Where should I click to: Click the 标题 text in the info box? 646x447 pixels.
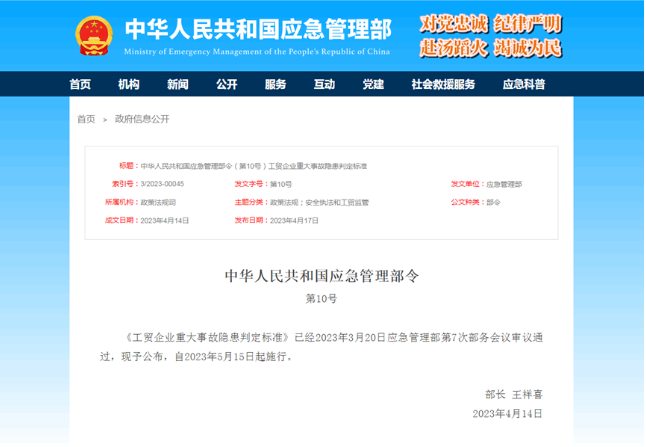(254, 166)
